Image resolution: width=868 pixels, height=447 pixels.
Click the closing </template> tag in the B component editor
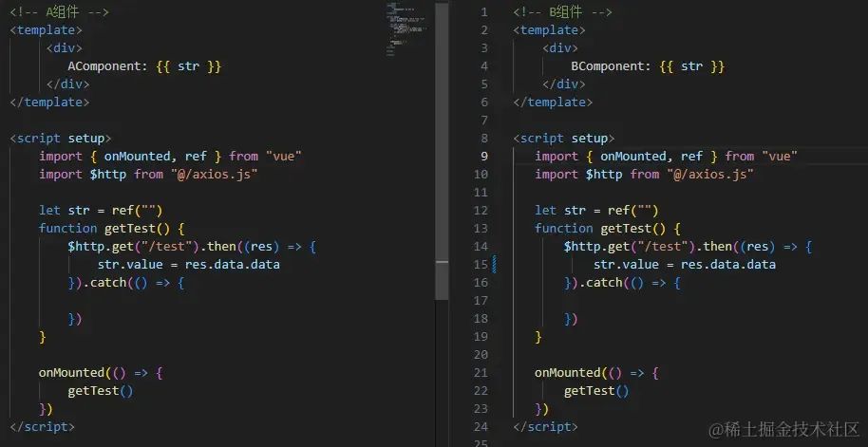pyautogui.click(x=553, y=102)
